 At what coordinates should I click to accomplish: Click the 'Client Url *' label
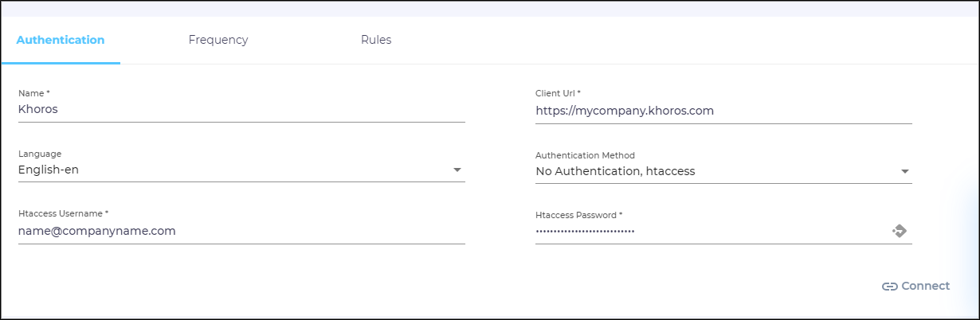point(558,94)
